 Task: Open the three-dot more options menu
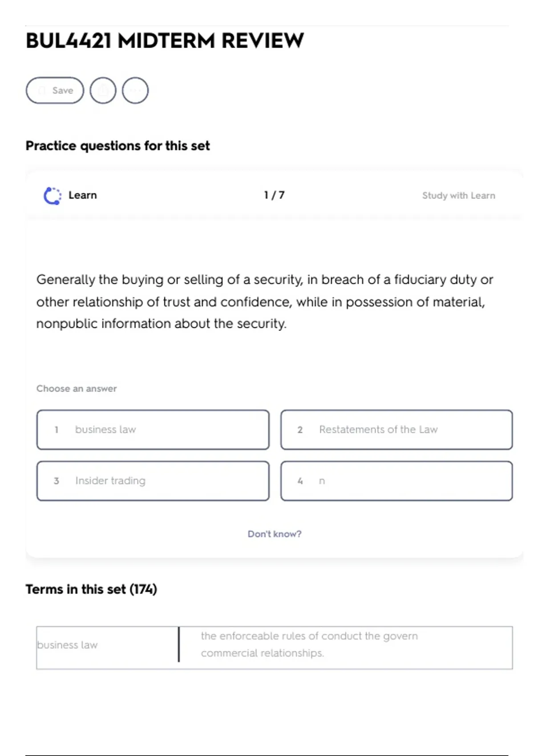[x=135, y=90]
